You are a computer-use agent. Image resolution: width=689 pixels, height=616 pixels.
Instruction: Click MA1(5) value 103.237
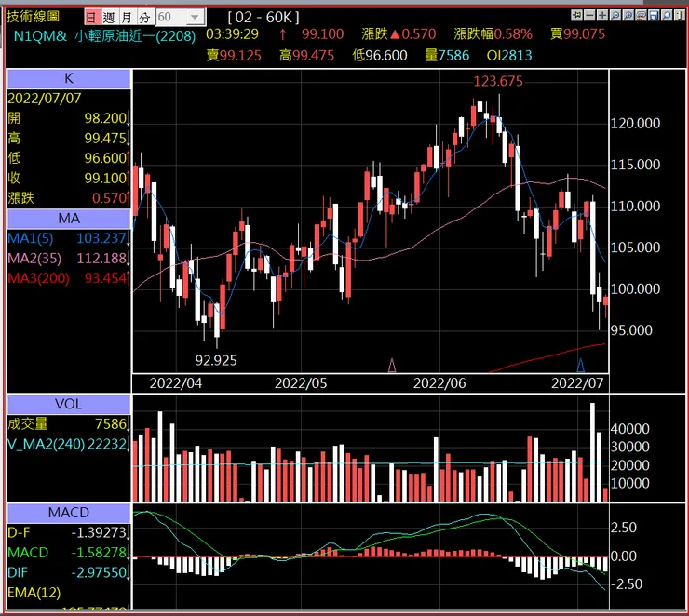tap(101, 238)
